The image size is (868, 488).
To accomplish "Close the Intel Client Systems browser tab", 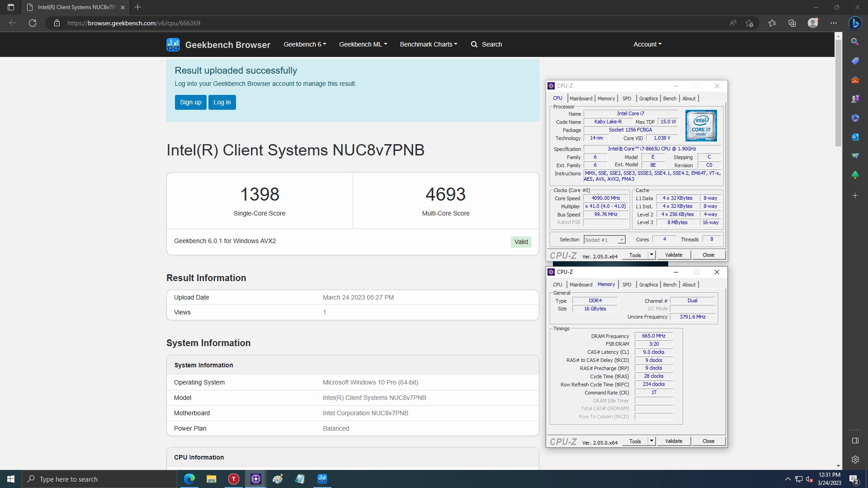I will click(x=123, y=7).
